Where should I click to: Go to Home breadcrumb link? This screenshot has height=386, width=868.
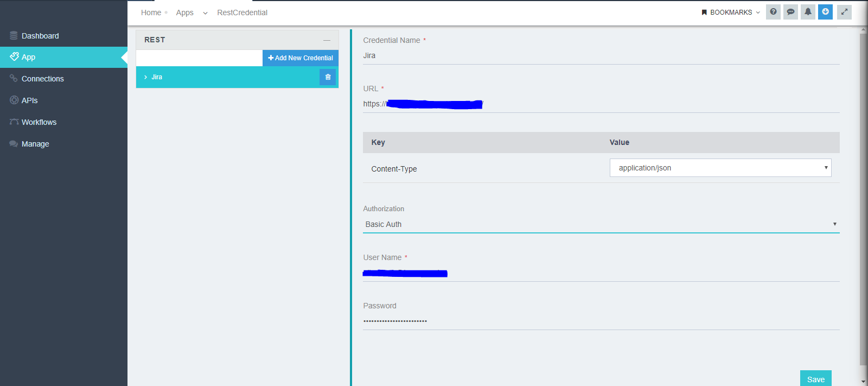pos(151,12)
